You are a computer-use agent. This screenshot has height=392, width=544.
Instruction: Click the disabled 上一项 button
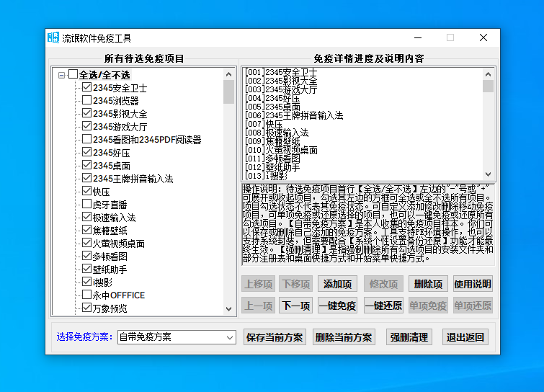click(x=259, y=306)
